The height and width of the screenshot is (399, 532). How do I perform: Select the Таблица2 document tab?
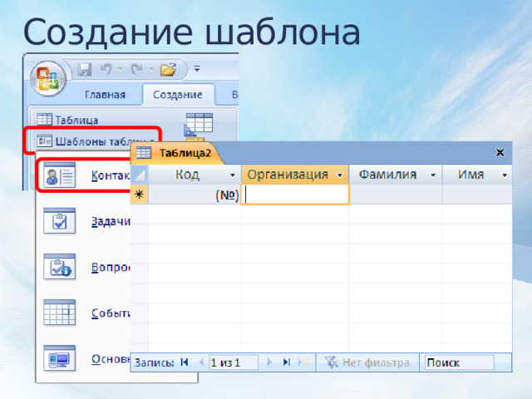click(177, 153)
